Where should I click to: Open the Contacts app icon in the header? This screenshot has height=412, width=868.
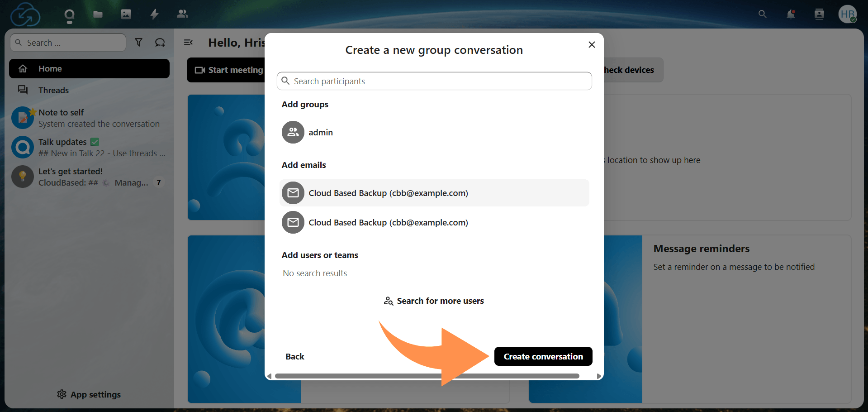tap(182, 14)
